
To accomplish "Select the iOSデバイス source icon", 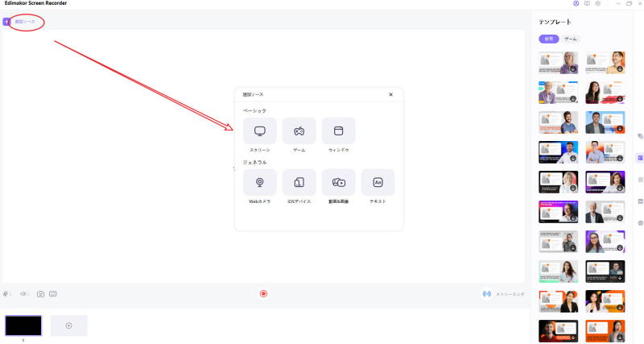I will point(299,182).
